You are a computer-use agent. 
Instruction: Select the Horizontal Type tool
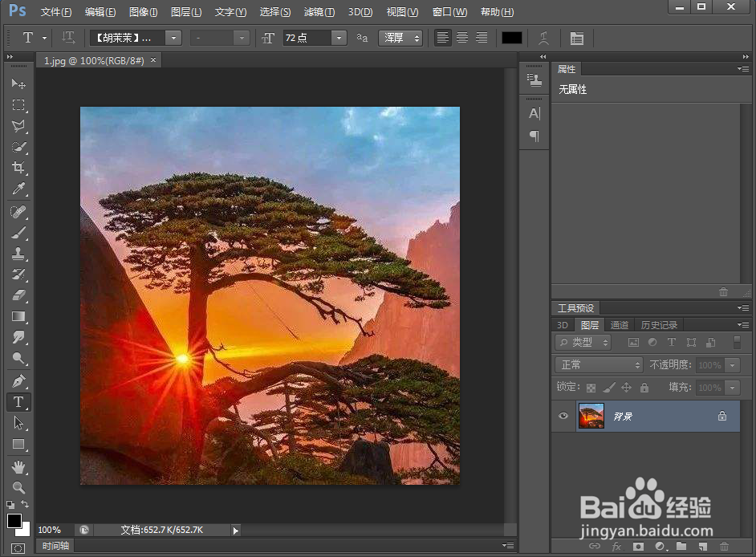coord(18,402)
